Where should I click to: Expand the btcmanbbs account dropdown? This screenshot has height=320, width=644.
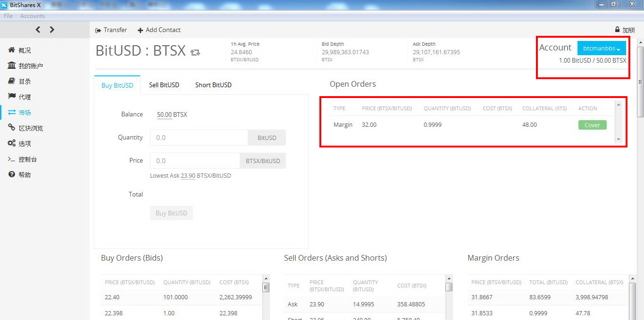602,48
